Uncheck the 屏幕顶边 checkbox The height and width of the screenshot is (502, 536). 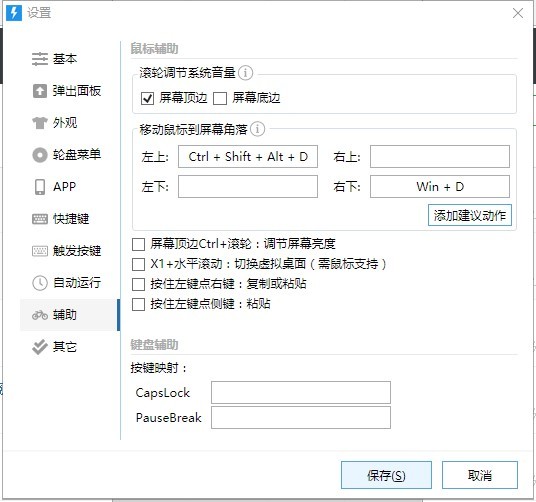(147, 98)
